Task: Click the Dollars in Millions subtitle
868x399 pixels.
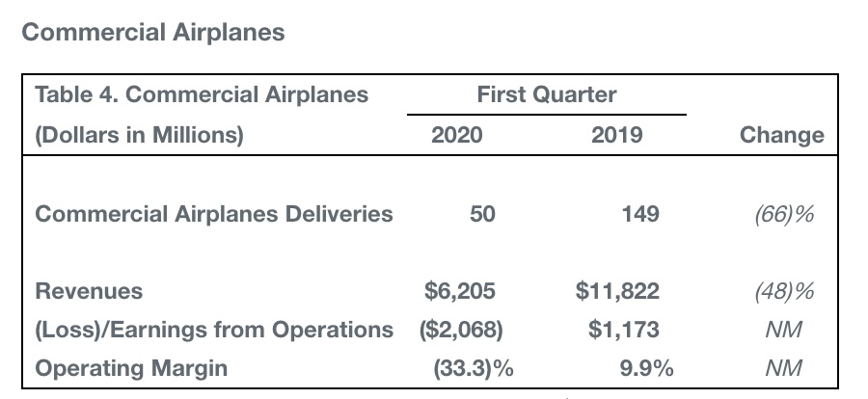Action: pos(139,135)
